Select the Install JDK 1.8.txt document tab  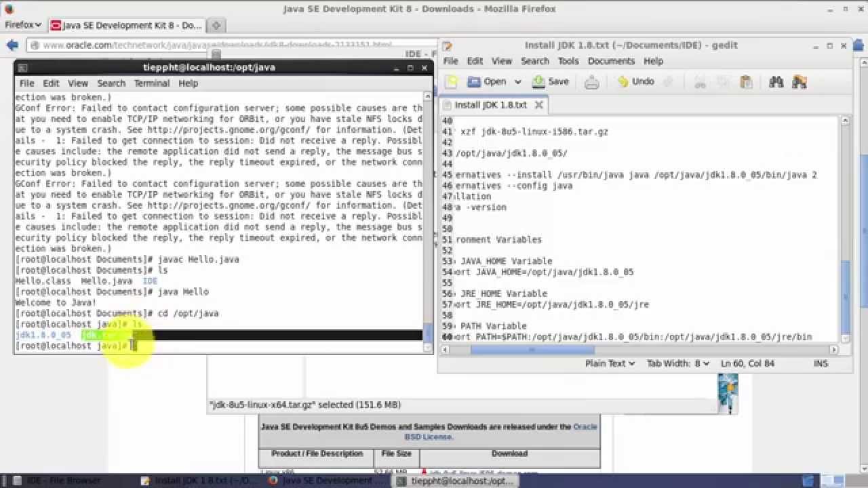pos(493,105)
